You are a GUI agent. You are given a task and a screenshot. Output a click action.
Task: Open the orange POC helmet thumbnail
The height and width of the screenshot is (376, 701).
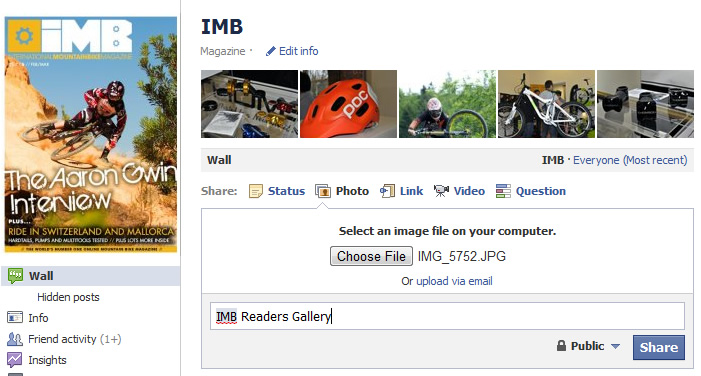348,104
